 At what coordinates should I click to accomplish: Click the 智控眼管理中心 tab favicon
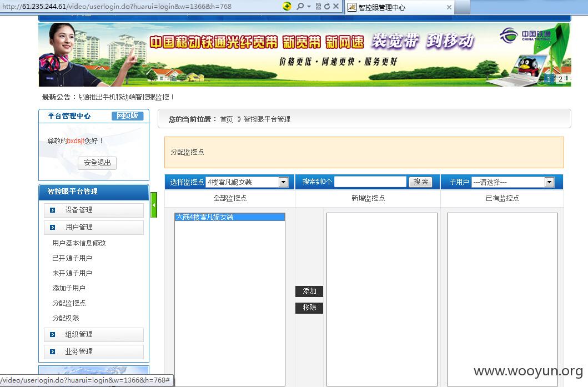pos(352,7)
